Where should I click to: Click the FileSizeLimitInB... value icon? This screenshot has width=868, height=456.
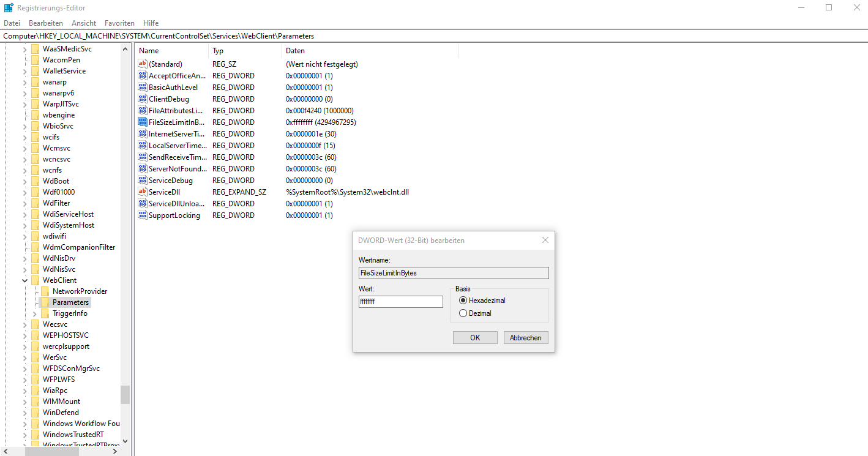click(143, 122)
